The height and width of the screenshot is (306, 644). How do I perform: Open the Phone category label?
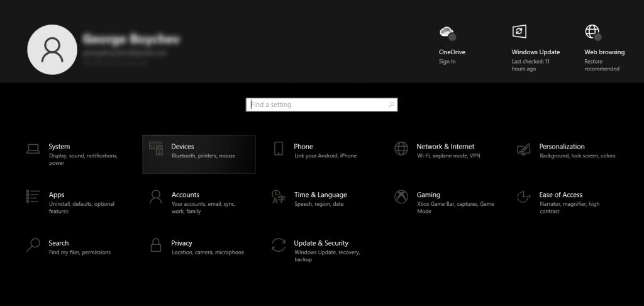304,147
